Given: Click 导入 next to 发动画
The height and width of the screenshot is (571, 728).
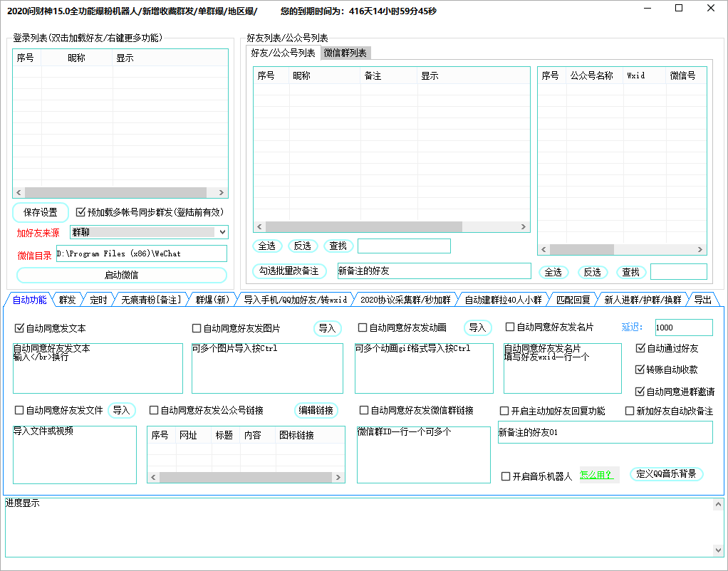Looking at the screenshot, I should (477, 328).
